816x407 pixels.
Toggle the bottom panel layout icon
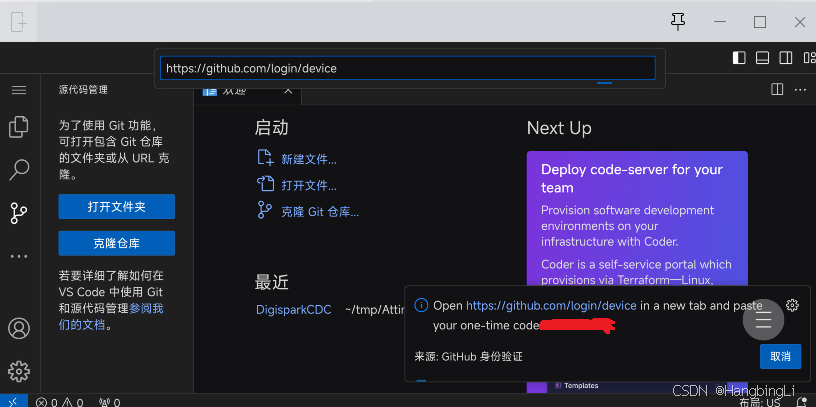tap(762, 58)
